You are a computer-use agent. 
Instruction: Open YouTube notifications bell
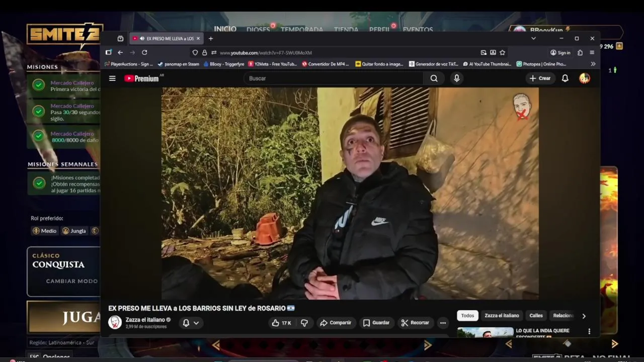(x=565, y=78)
